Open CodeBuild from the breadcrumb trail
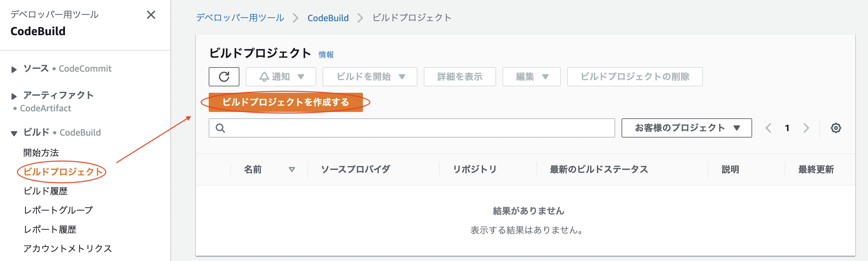The image size is (868, 261). coord(328,18)
